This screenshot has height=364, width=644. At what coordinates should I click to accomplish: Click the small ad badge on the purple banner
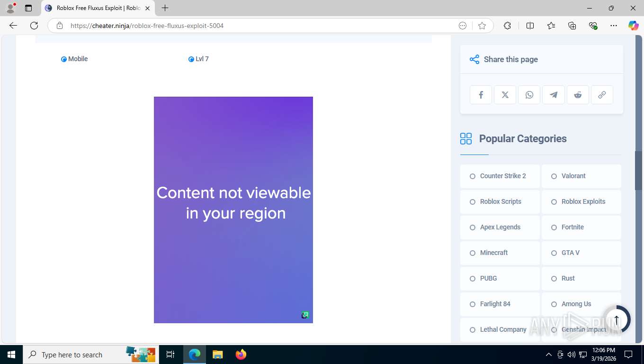click(x=305, y=315)
